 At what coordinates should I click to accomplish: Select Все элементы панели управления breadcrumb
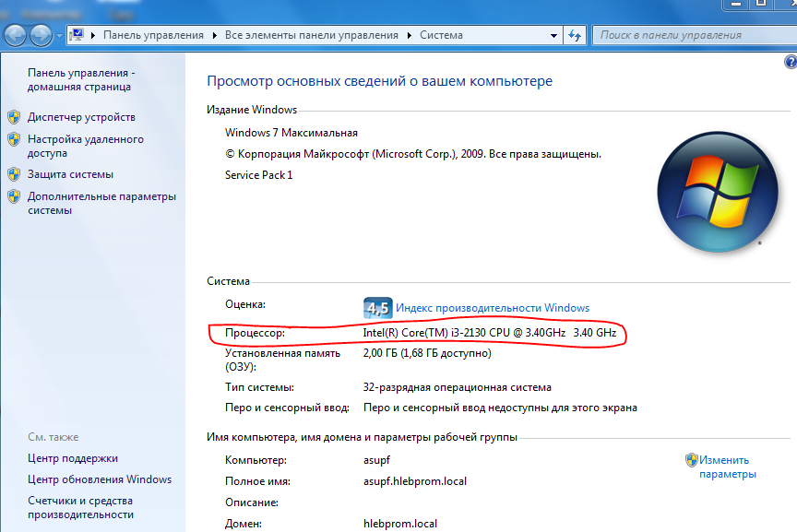311,36
